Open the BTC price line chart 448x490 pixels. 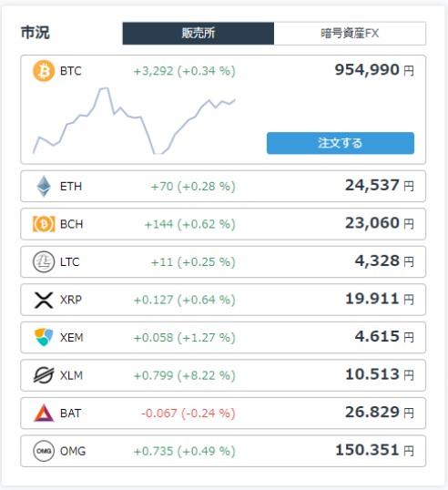tap(134, 120)
